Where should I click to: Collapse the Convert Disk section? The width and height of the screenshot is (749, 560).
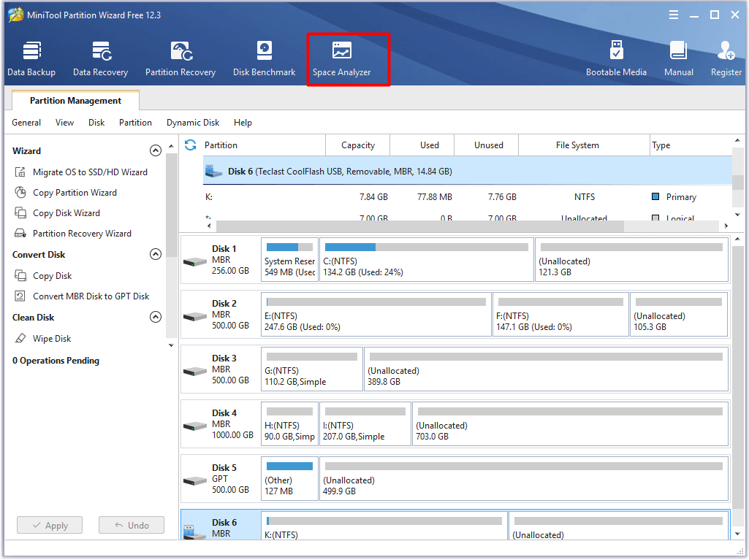pyautogui.click(x=156, y=255)
